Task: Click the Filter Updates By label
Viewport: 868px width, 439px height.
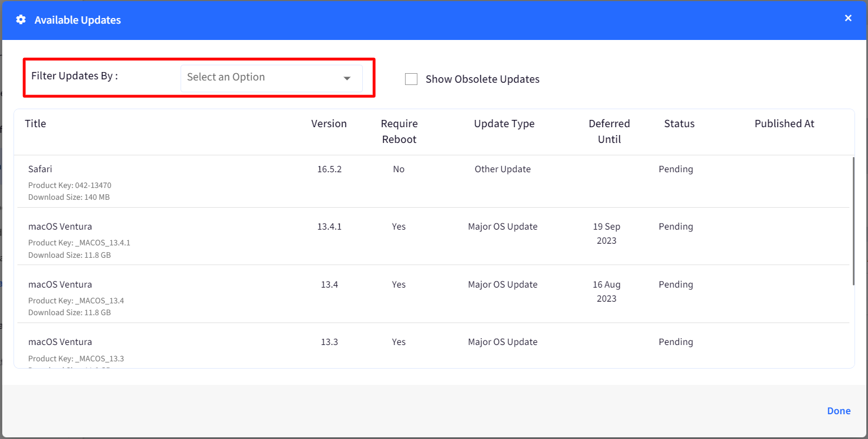Action: click(74, 76)
